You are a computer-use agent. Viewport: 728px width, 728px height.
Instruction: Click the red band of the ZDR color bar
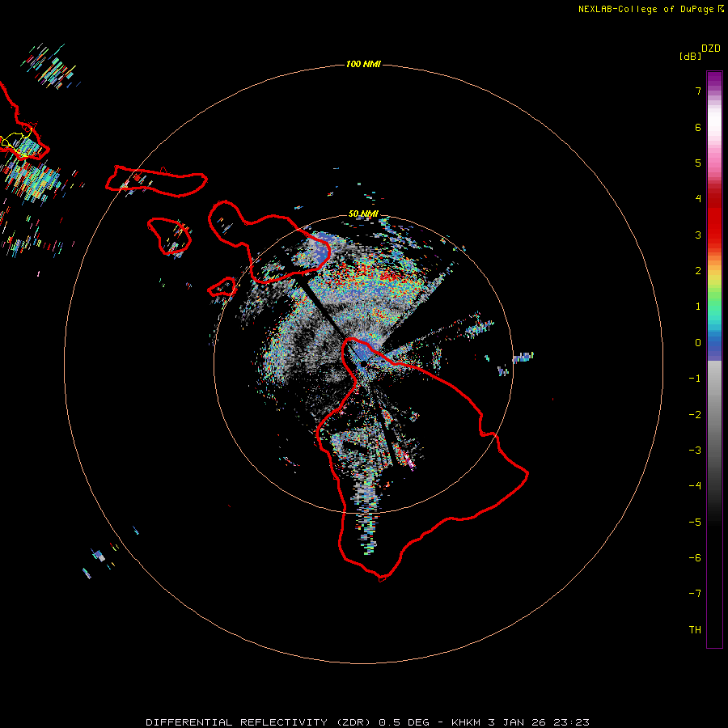click(714, 218)
